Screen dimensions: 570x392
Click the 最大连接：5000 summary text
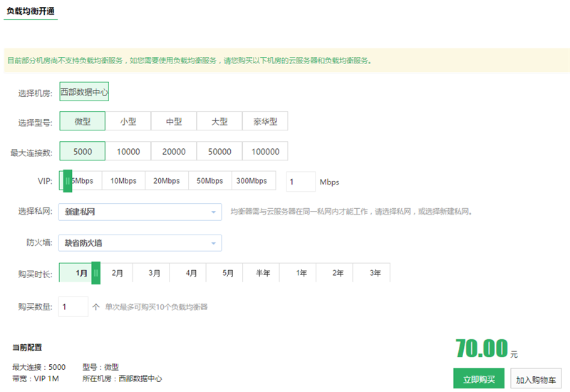pos(39,367)
